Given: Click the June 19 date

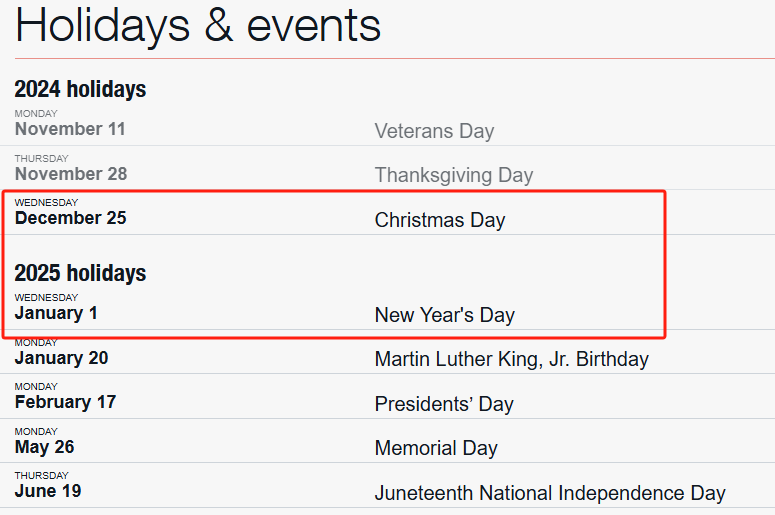Looking at the screenshot, I should pyautogui.click(x=48, y=491).
